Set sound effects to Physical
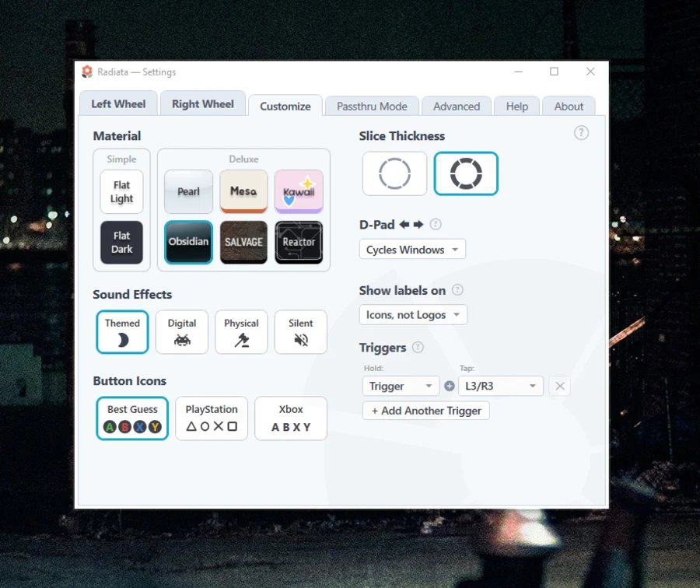700x588 pixels. click(x=241, y=332)
